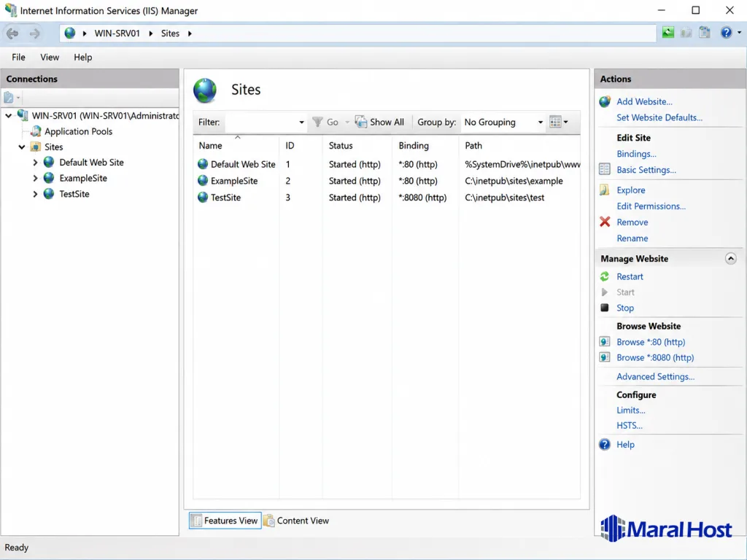Viewport: 747px width, 560px height.
Task: Click Edit Permissions... link
Action: [x=651, y=206]
